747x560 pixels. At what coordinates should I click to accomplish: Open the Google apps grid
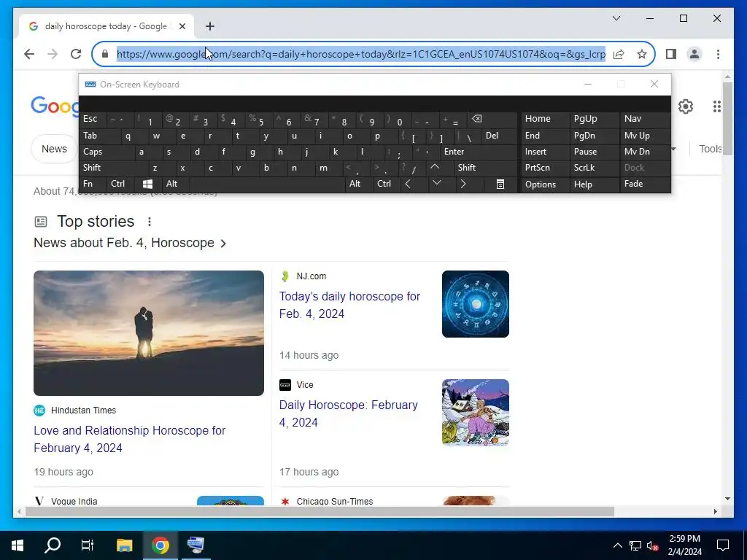coord(717,106)
